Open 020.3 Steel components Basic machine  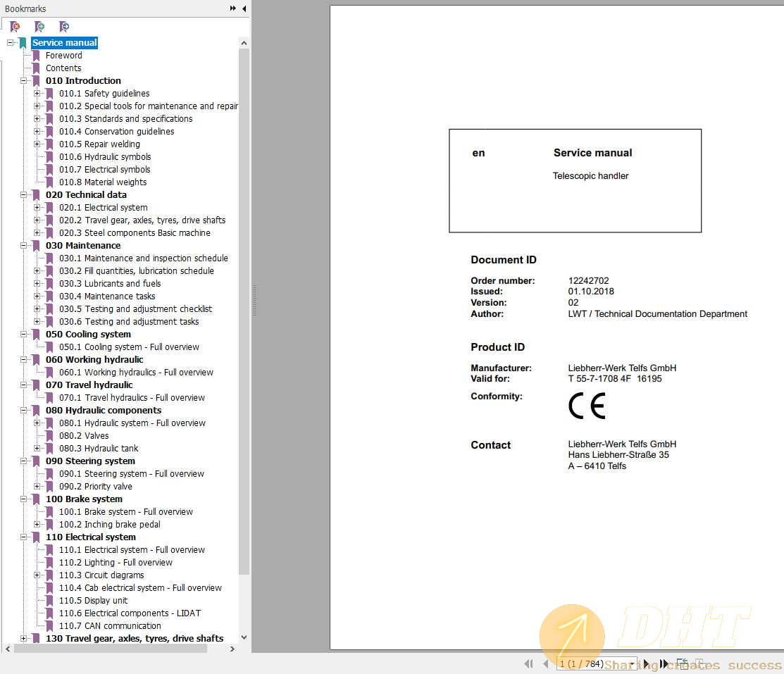135,233
